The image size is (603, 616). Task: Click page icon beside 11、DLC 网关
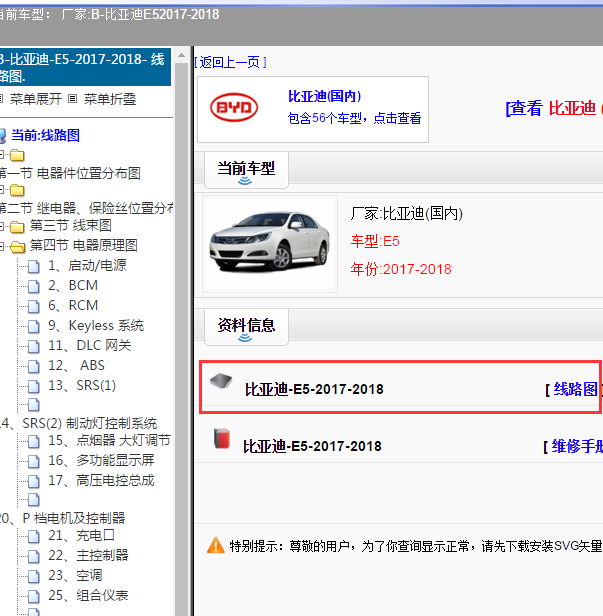tap(34, 346)
